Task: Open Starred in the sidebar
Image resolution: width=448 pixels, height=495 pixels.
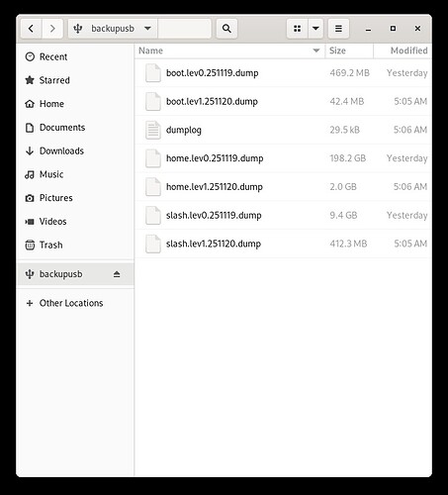Action: (75, 80)
